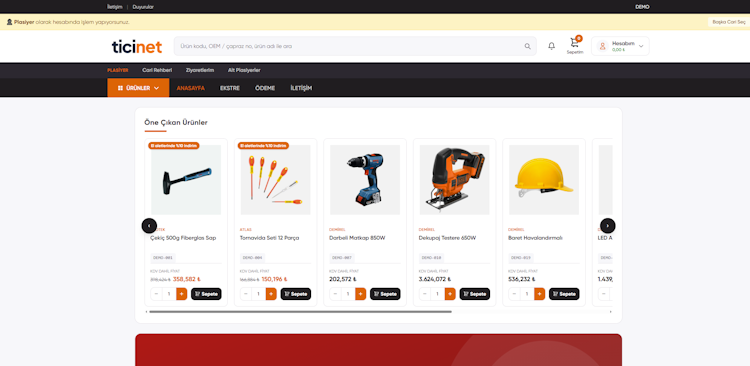Screen dimensions: 750x366
Task: Open the Hesabım account dropdown
Action: (x=620, y=46)
